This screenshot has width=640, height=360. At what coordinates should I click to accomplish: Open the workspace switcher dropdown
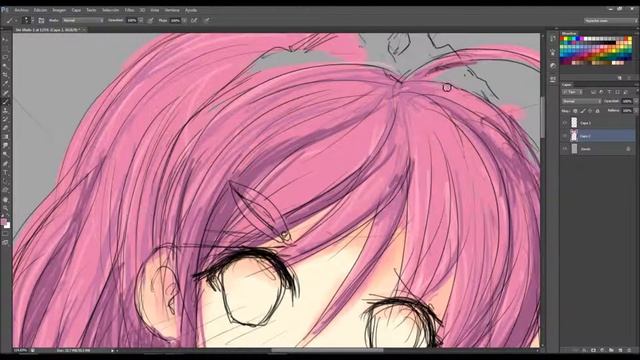pos(610,20)
